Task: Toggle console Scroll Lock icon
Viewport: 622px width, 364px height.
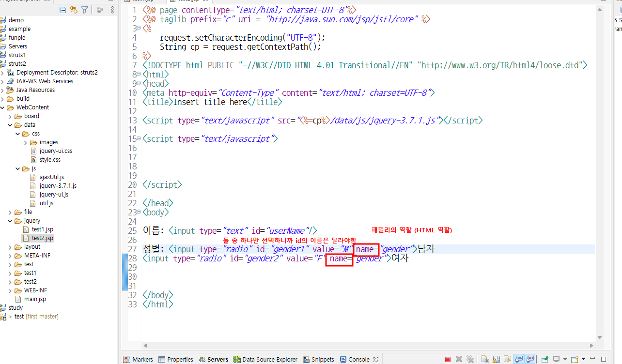Action: (497, 359)
